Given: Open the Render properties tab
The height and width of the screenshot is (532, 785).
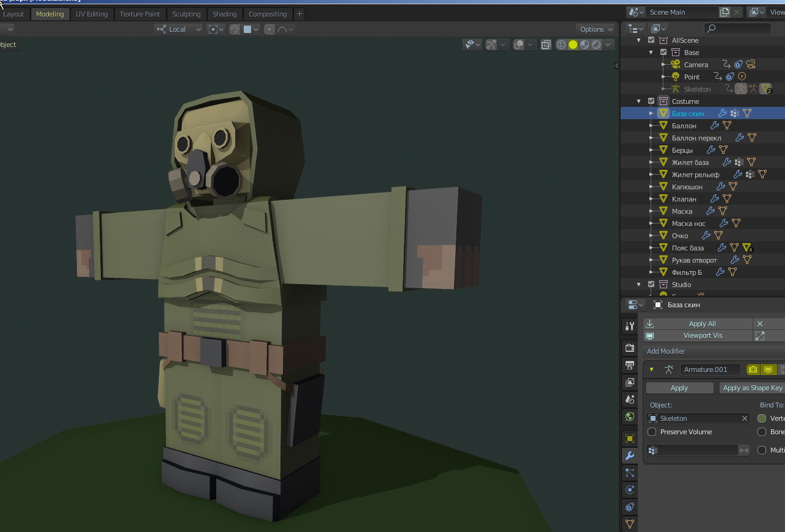Looking at the screenshot, I should point(630,348).
